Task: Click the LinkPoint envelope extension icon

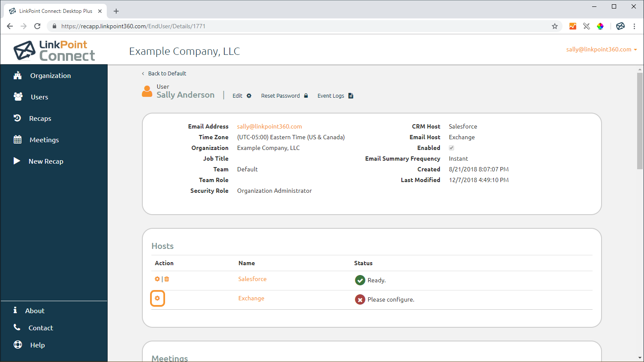Action: point(620,26)
